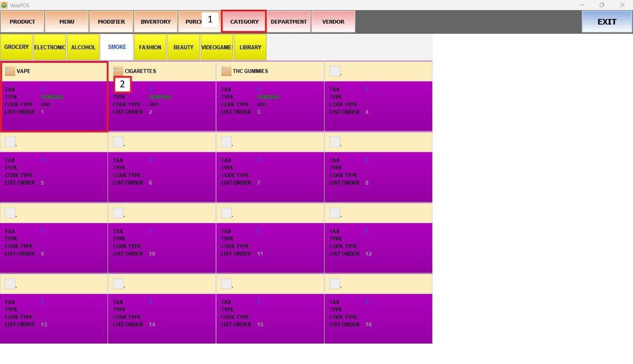Viewport: 633px width, 364px height.
Task: Select the VIDEOGAMES department button
Action: click(x=217, y=47)
